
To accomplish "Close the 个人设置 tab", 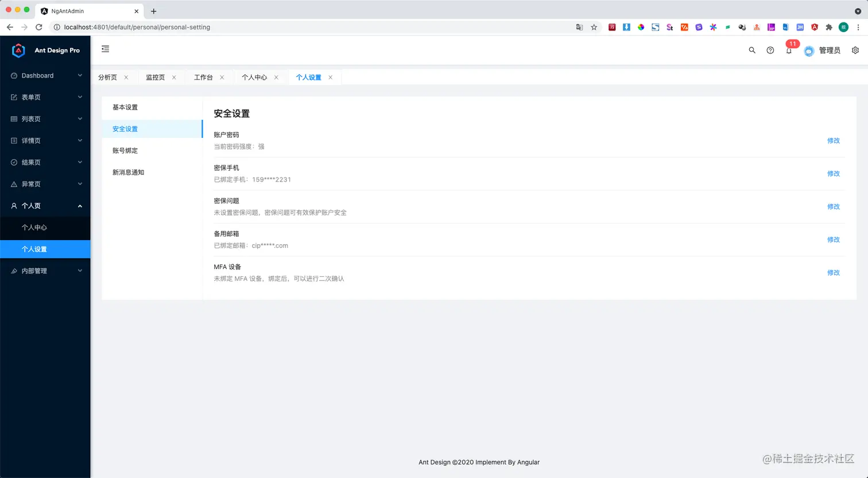I will 331,78.
